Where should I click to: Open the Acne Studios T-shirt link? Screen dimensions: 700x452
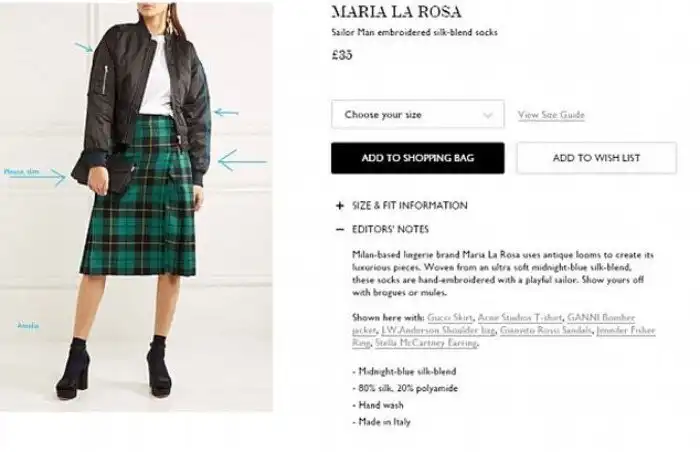pyautogui.click(x=520, y=318)
